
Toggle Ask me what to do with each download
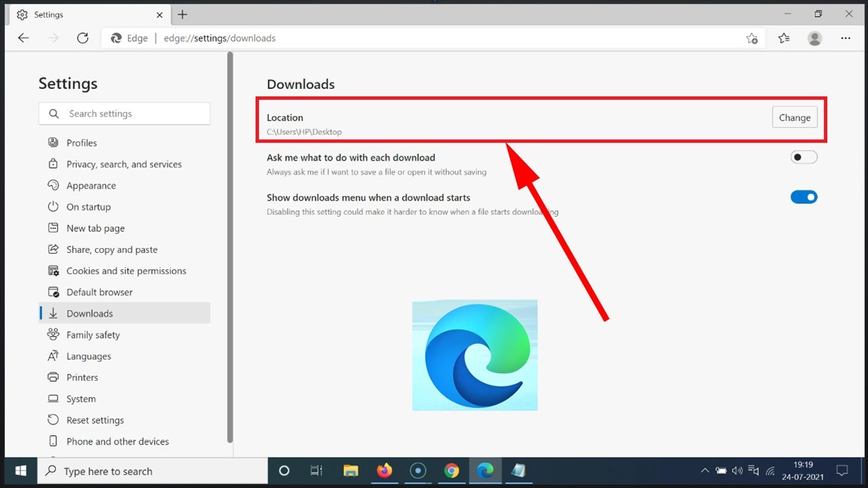tap(804, 157)
